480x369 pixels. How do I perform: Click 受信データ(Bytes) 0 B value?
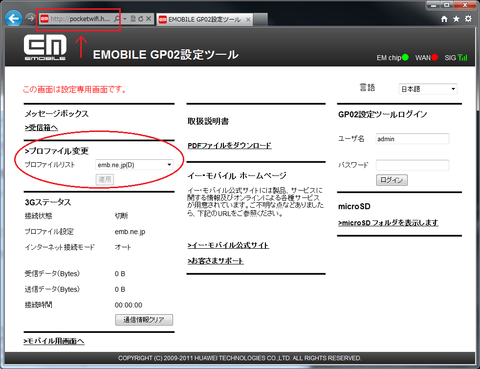(120, 274)
